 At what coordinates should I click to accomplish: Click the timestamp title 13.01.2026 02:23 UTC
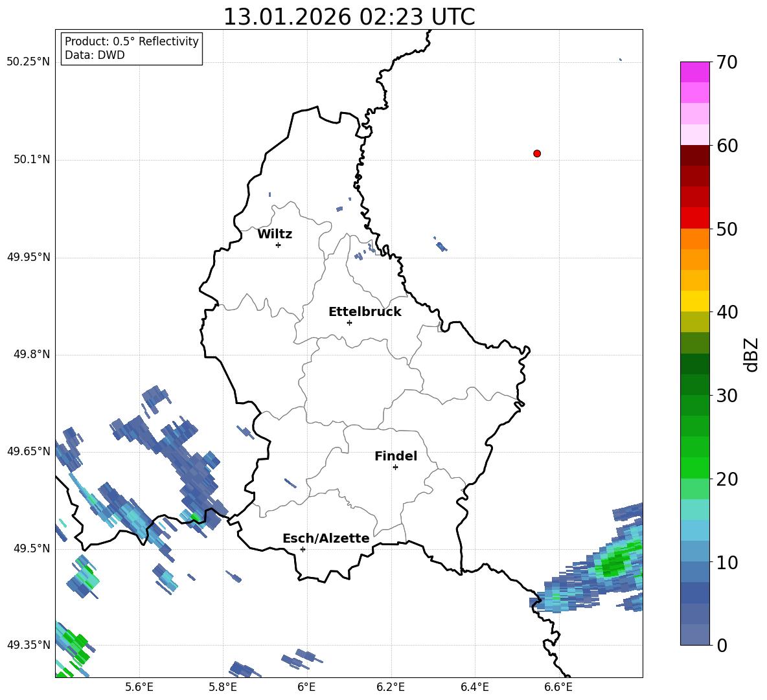click(349, 17)
